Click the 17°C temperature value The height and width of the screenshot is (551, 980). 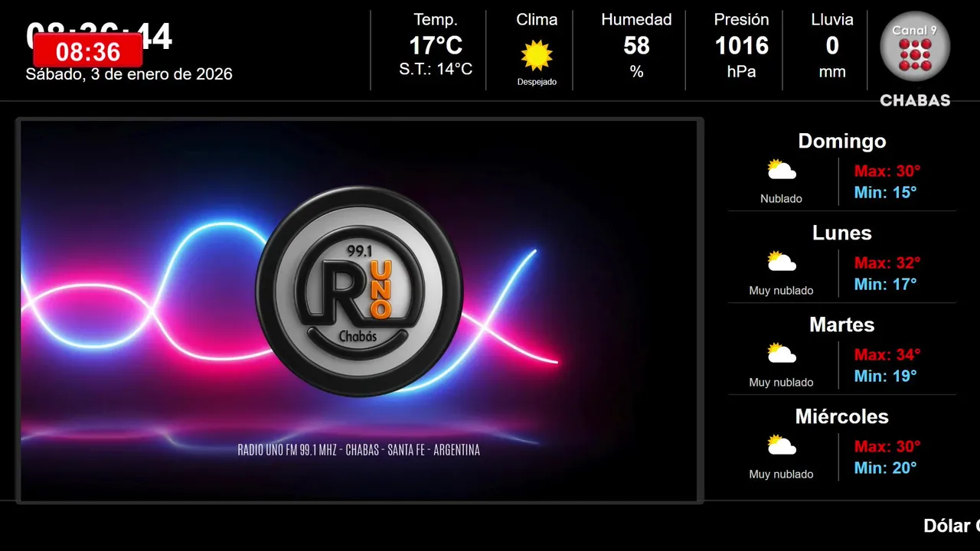click(436, 46)
